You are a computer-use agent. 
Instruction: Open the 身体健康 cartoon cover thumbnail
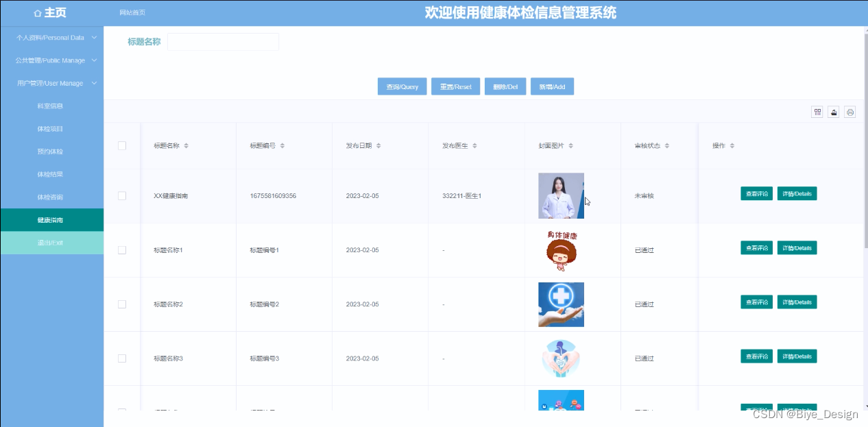click(561, 250)
